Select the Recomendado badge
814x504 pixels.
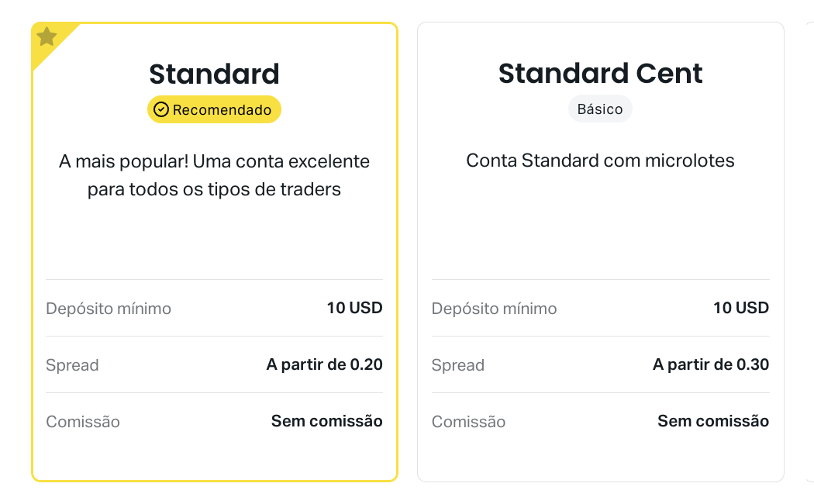[x=214, y=109]
